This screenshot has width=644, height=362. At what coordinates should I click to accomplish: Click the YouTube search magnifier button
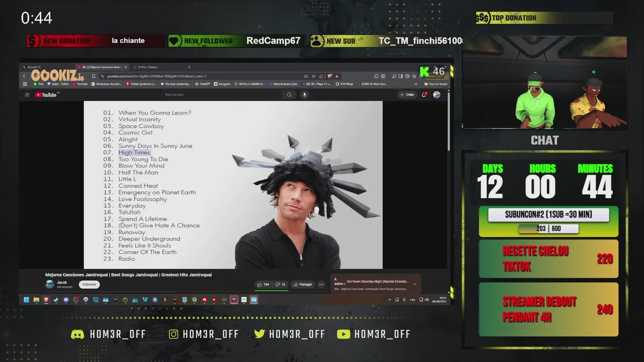[x=289, y=95]
